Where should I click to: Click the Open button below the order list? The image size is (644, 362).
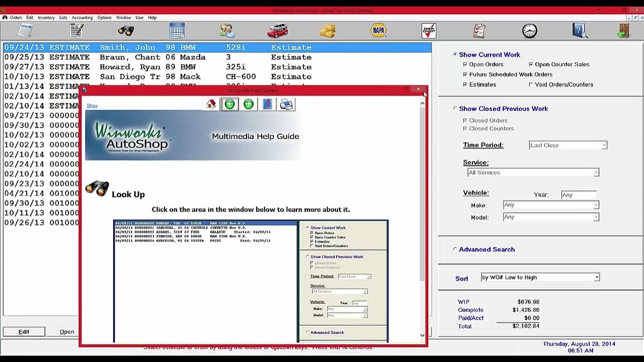pyautogui.click(x=67, y=332)
